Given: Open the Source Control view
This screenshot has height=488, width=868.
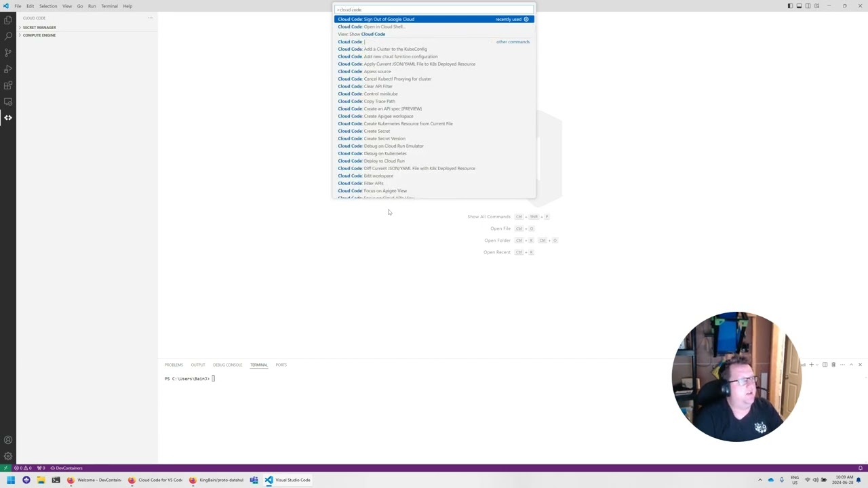Looking at the screenshot, I should [x=8, y=53].
